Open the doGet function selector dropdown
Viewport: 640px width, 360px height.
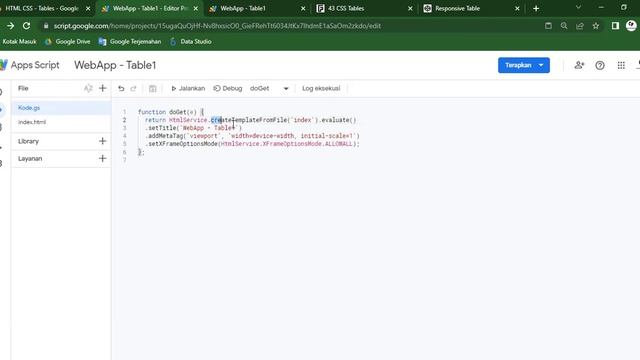269,88
